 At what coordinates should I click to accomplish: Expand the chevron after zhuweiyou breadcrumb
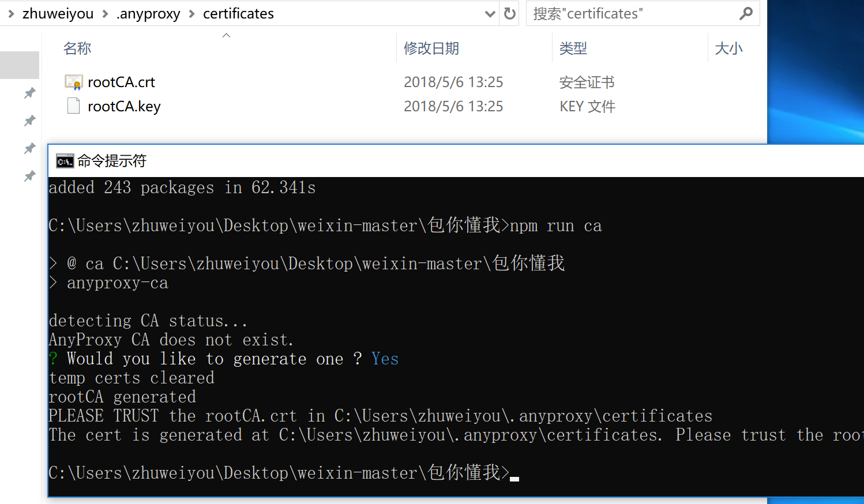(105, 14)
